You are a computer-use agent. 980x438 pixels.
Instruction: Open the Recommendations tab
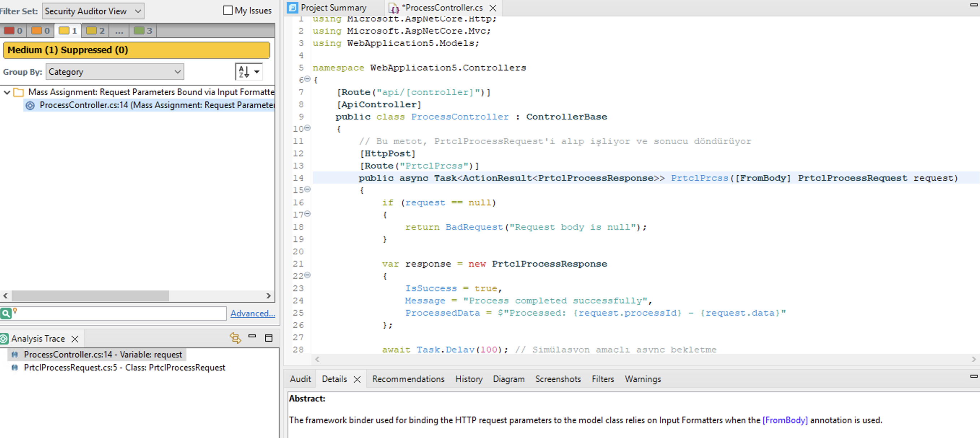click(x=408, y=379)
